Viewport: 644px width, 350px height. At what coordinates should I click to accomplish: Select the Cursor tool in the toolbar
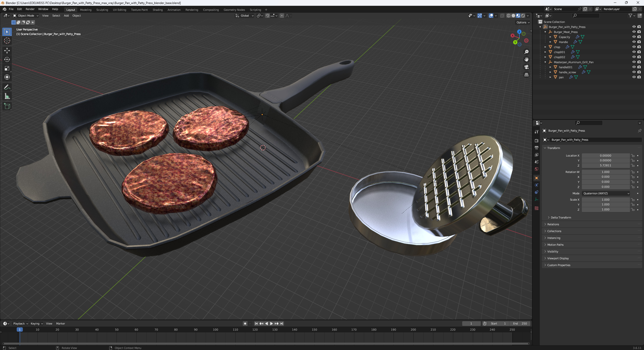pyautogui.click(x=7, y=41)
